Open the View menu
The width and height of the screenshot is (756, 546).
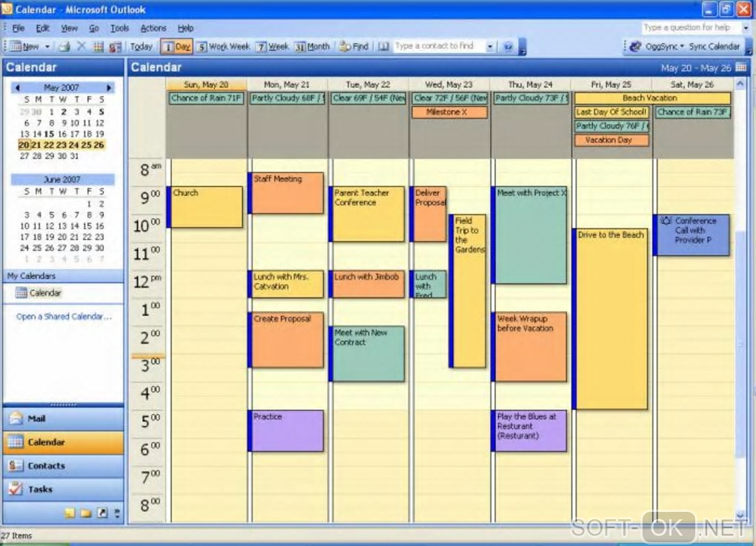point(69,28)
